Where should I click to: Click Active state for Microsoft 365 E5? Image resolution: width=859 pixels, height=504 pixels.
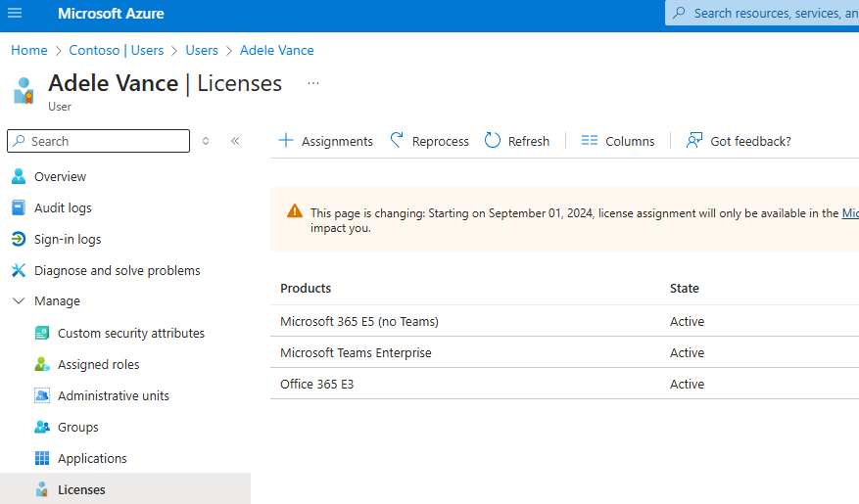coord(687,321)
